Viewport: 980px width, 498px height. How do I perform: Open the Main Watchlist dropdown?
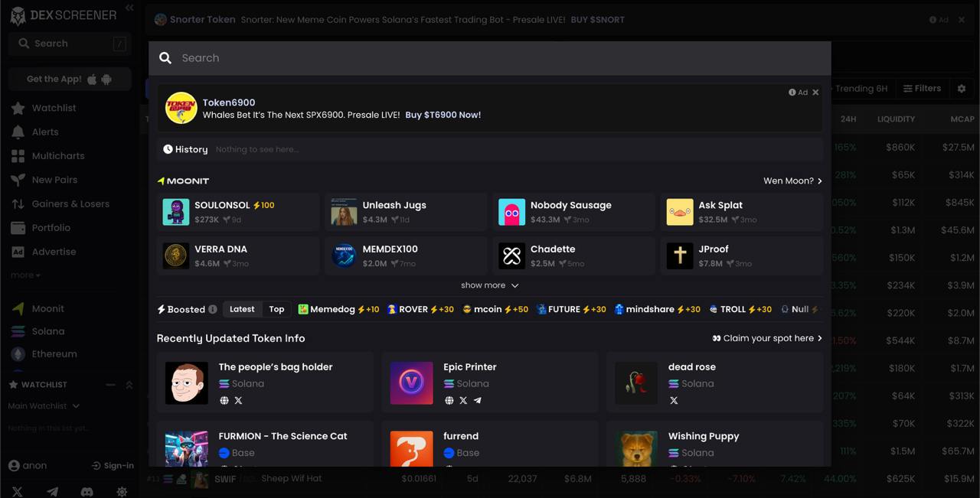(x=44, y=405)
